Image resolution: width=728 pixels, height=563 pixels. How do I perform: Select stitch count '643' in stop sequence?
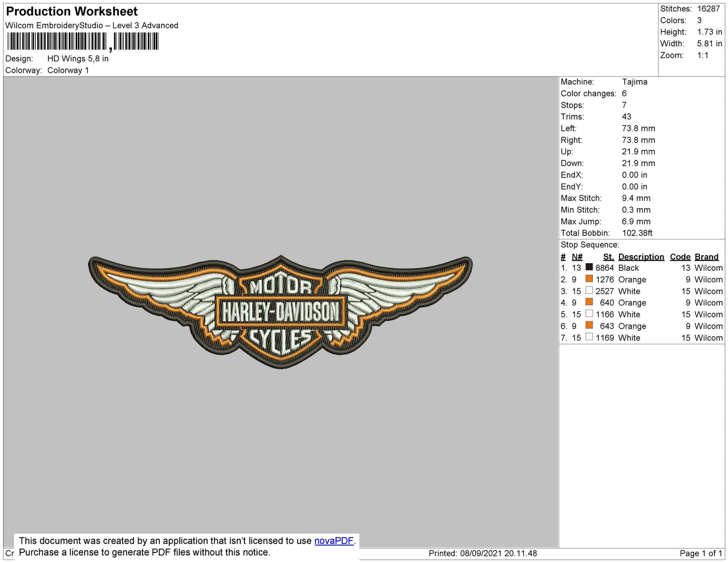(x=607, y=327)
